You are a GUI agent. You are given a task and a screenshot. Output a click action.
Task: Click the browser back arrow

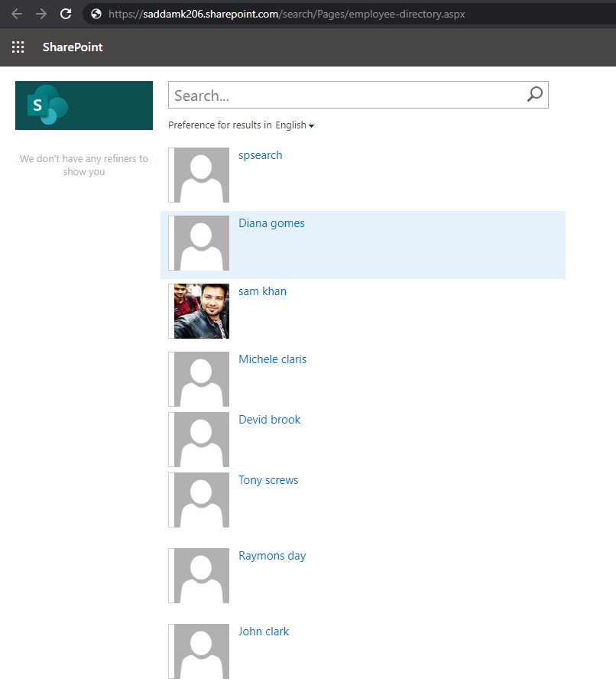[x=17, y=15]
